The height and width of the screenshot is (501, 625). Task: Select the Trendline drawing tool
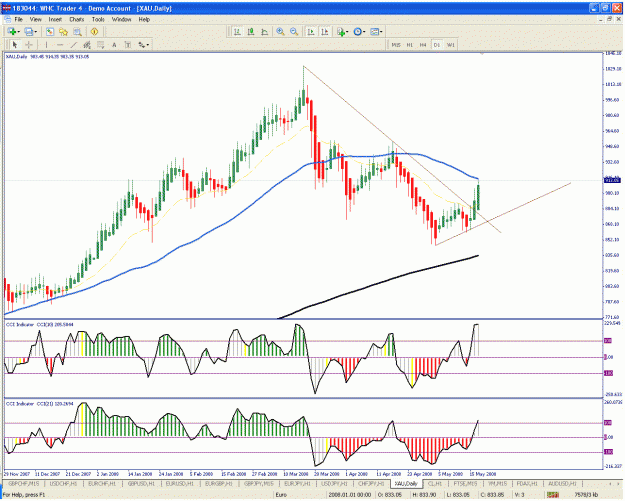(73, 45)
